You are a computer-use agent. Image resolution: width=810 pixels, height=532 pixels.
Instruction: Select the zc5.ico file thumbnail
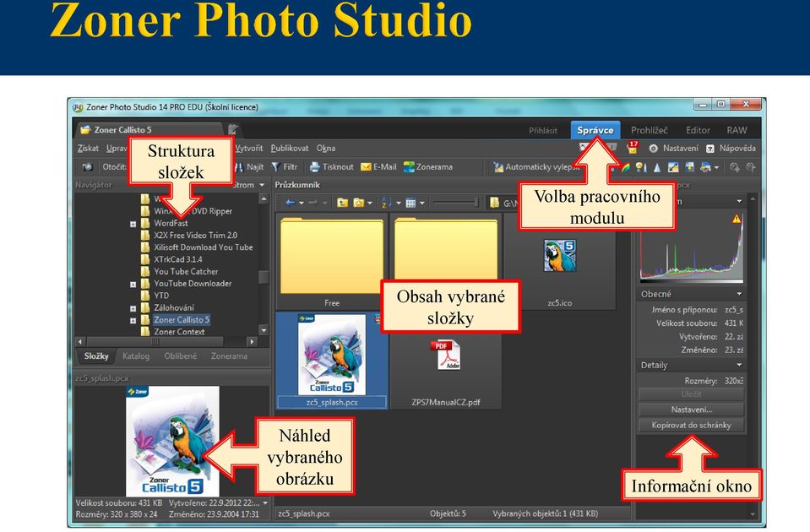tap(560, 264)
